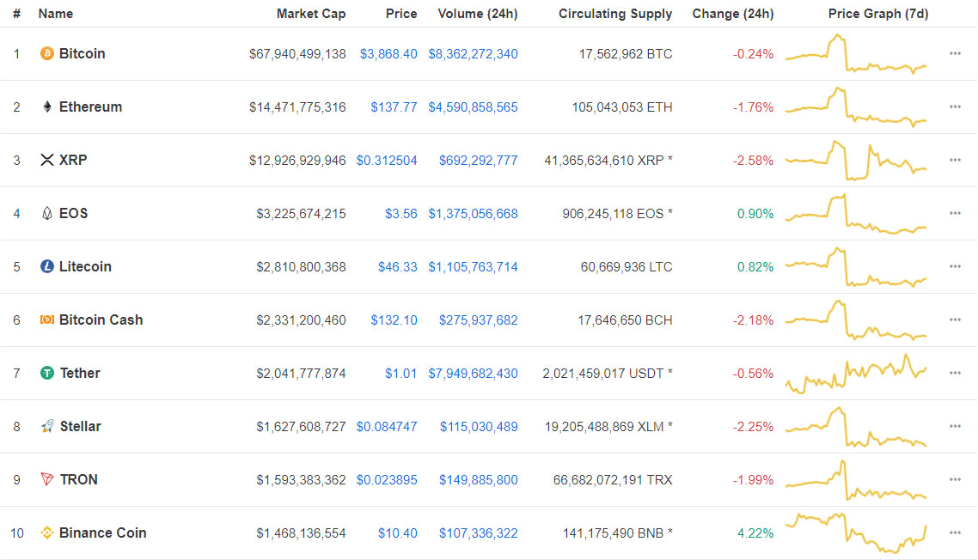Open more options menu for EOS row
Image resolution: width=978 pixels, height=560 pixels.
point(955,213)
